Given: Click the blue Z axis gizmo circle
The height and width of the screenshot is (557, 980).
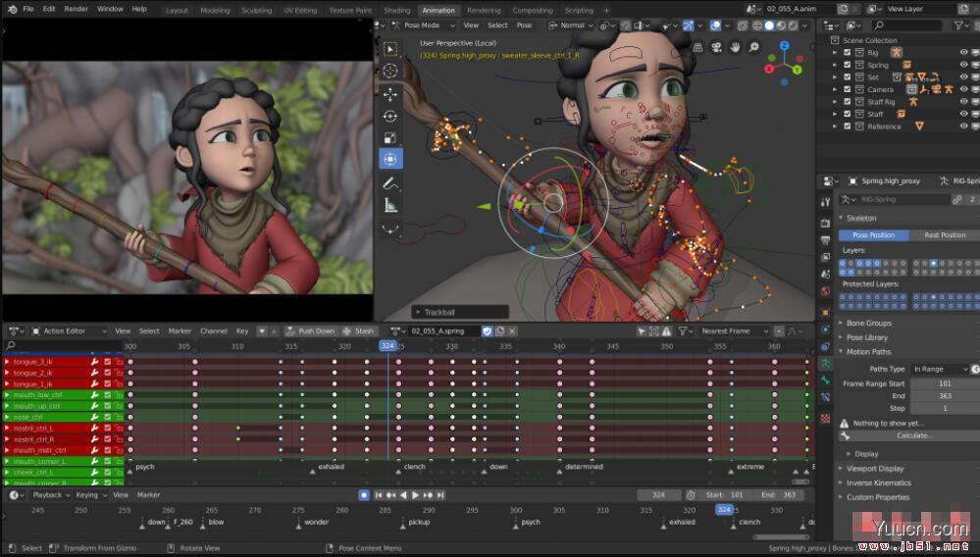Looking at the screenshot, I should tap(785, 45).
